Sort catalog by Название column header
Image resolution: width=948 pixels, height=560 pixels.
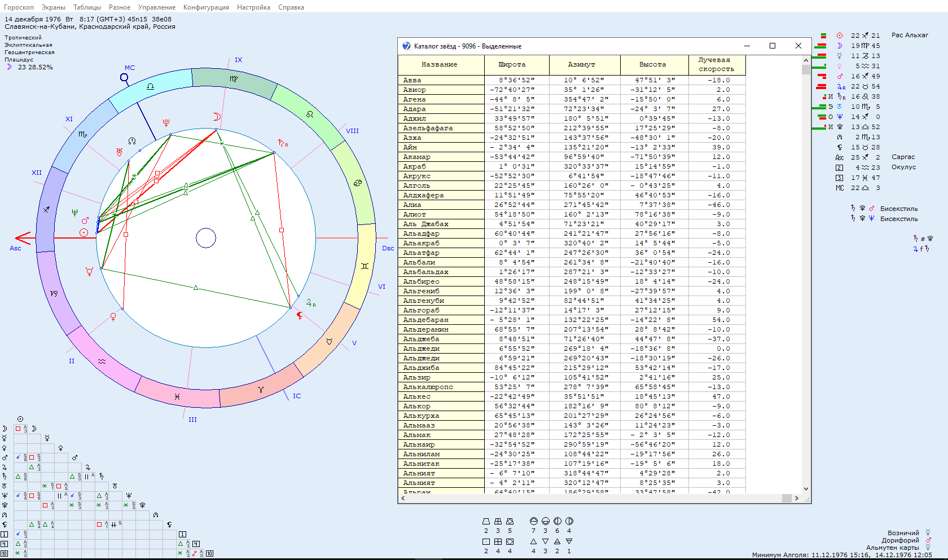tap(441, 65)
